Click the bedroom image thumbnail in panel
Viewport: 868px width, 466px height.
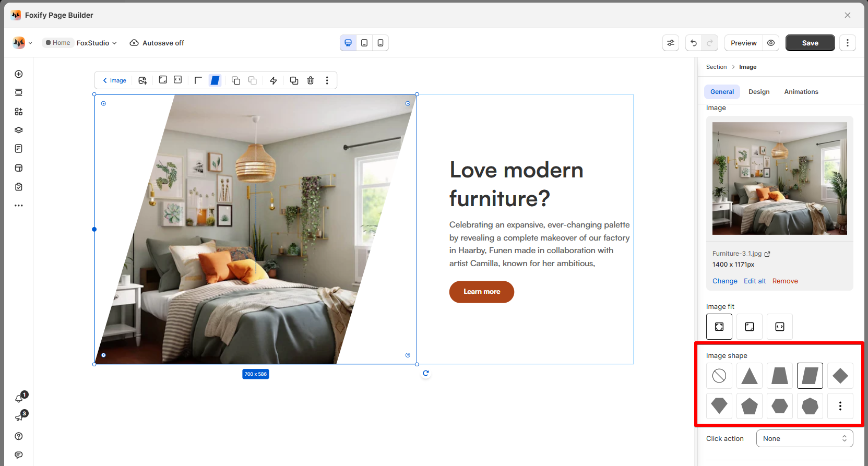(x=779, y=178)
